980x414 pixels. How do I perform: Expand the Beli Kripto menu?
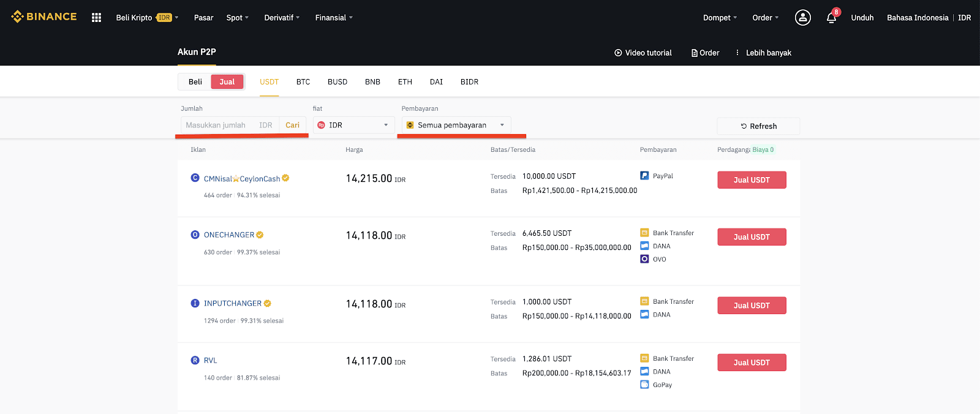click(x=147, y=18)
